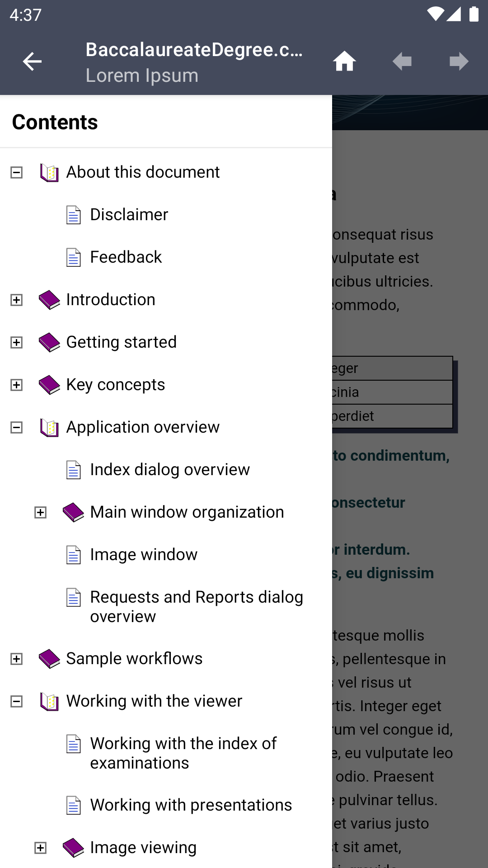Screen dimensions: 488x868
Task: Collapse the Application overview section
Action: 17,427
